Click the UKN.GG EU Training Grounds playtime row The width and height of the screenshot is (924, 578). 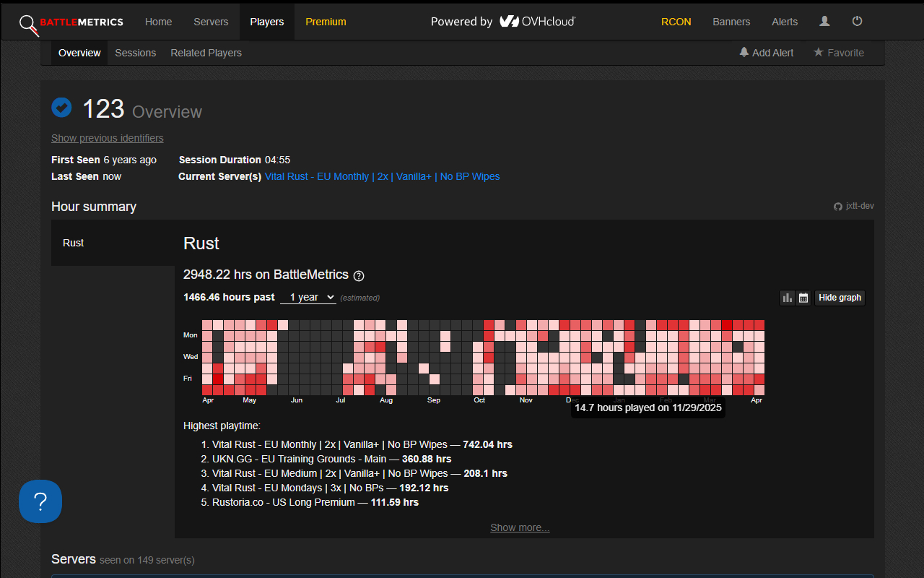tap(331, 459)
